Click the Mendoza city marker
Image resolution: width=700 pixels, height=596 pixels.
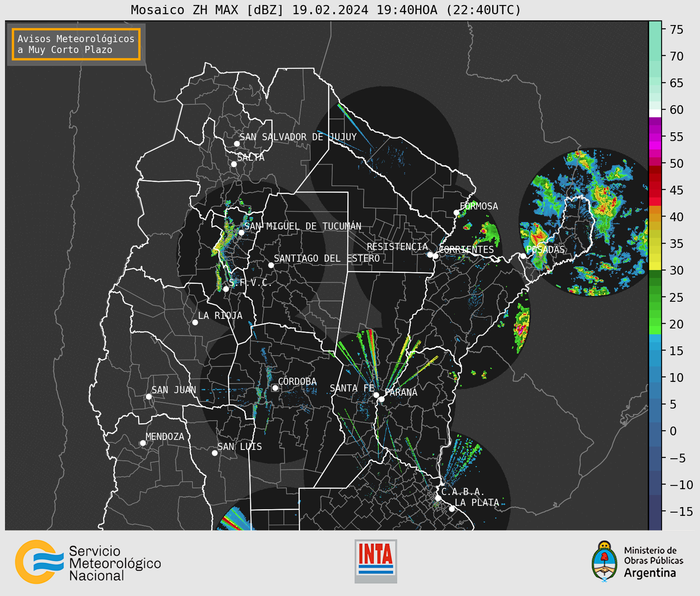click(x=143, y=443)
